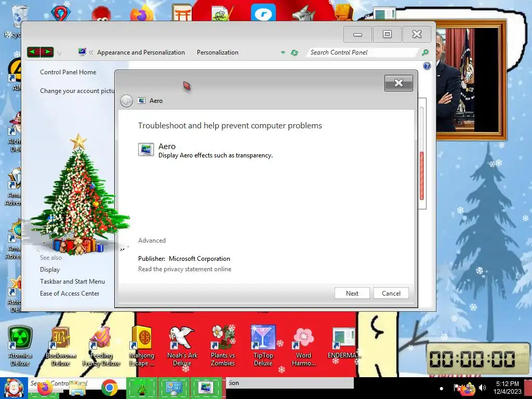This screenshot has width=532, height=399.
Task: Open Plants vs Zombies desktop shortcut
Action: click(x=222, y=345)
